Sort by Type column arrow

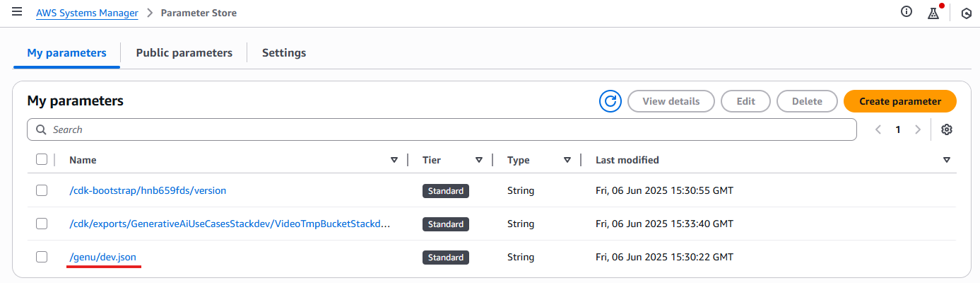click(x=567, y=160)
